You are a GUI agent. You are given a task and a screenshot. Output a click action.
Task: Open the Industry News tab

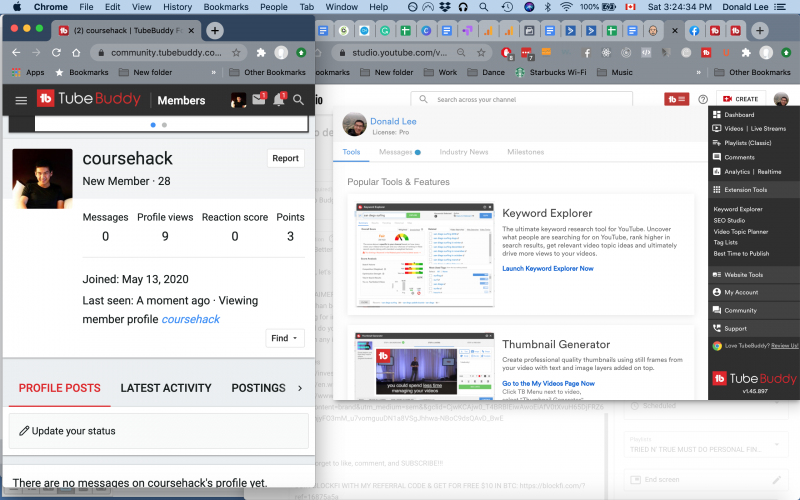(464, 152)
